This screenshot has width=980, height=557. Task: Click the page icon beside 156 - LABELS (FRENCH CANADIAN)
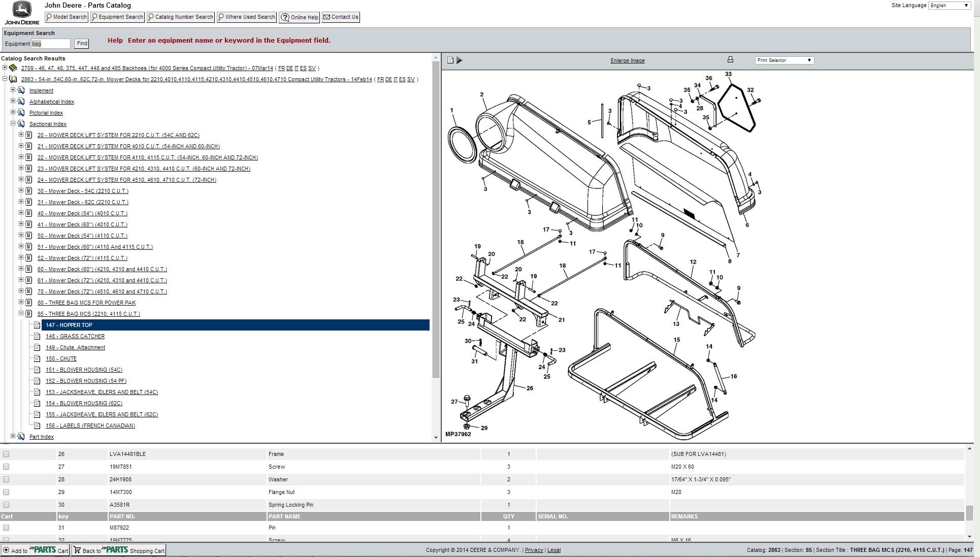(37, 425)
